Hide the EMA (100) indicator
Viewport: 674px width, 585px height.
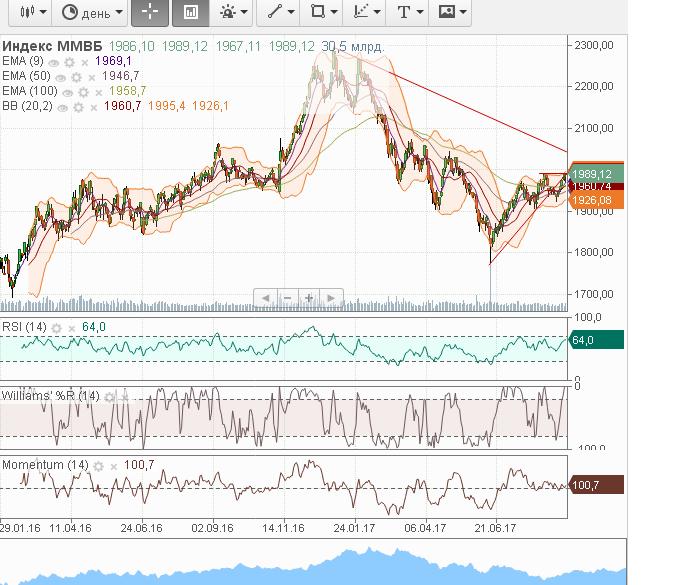click(x=67, y=92)
